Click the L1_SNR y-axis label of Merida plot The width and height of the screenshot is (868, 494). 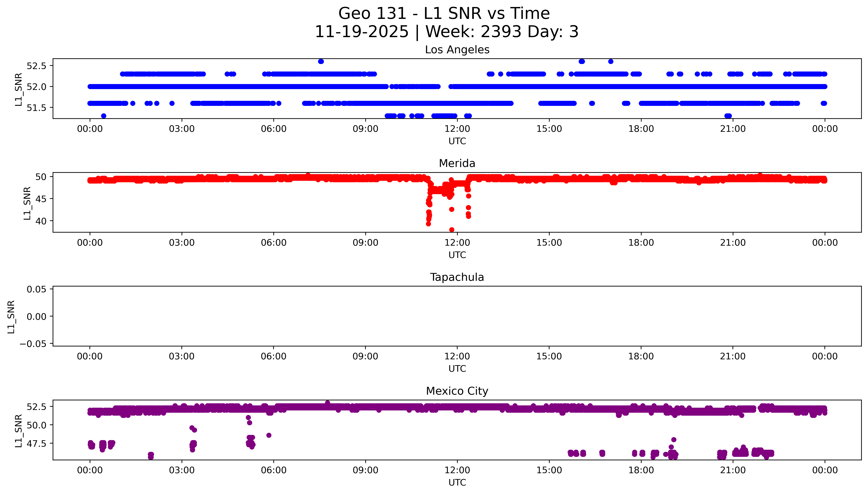(27, 203)
